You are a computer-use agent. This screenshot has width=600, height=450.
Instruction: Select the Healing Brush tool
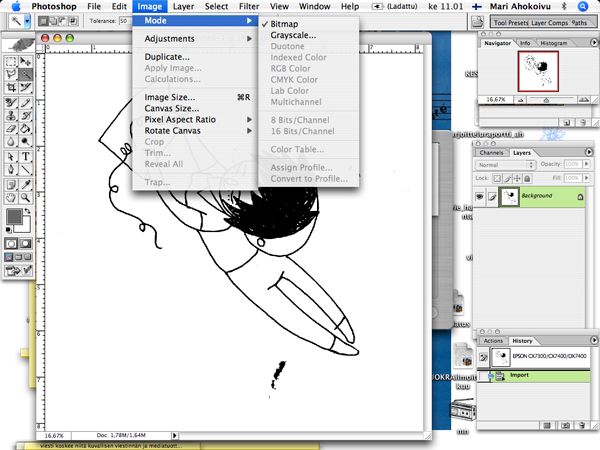11,103
